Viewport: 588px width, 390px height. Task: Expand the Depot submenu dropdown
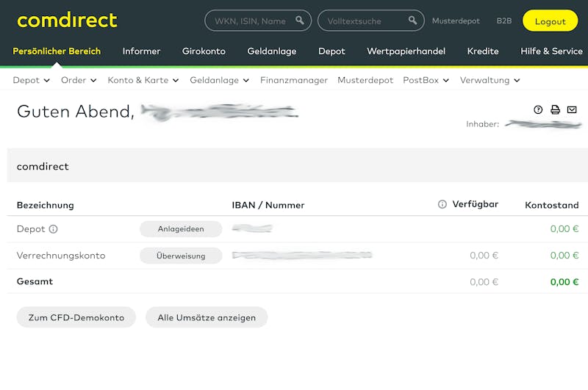[31, 80]
